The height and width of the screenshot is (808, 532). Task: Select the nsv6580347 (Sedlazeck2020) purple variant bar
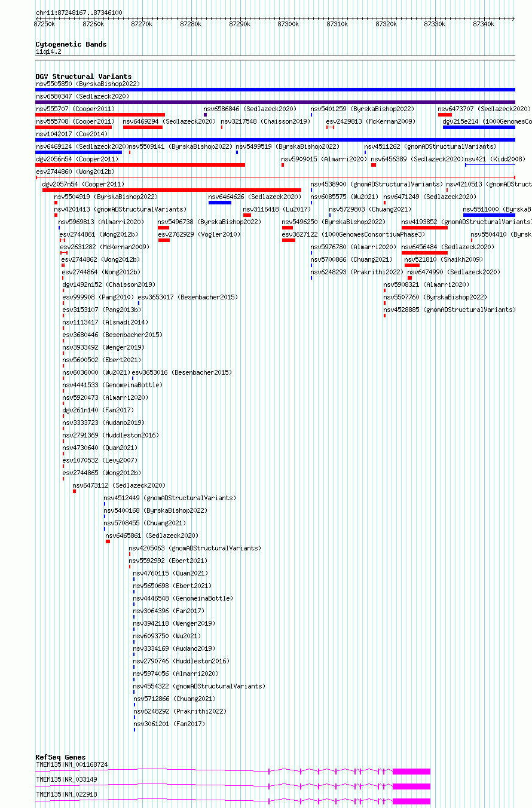pos(275,102)
